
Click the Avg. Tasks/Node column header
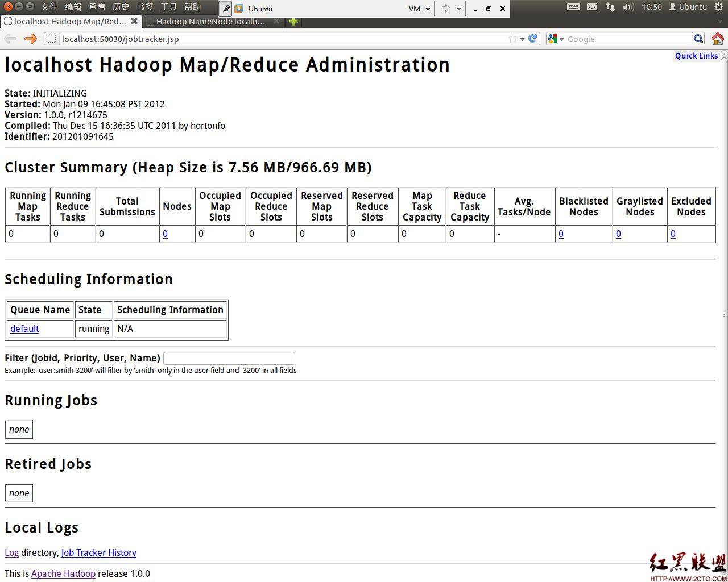524,206
